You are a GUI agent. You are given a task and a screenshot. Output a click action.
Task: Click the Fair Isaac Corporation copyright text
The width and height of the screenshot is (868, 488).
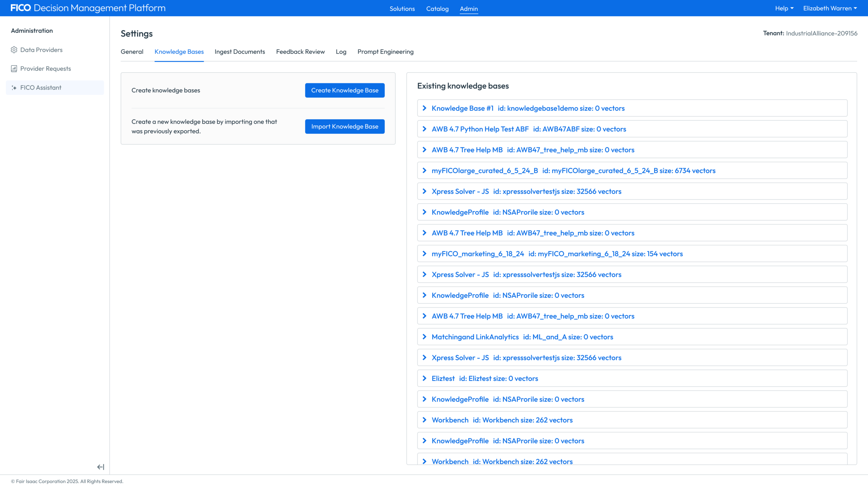(x=67, y=481)
